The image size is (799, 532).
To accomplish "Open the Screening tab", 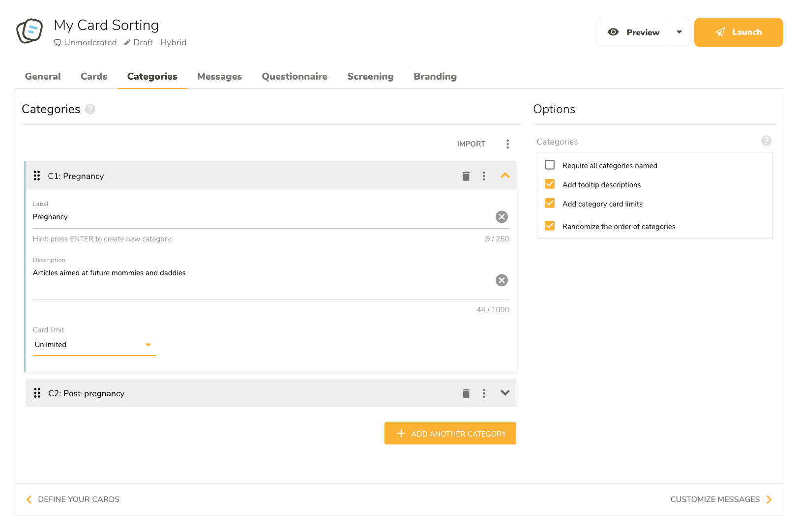I will [370, 77].
